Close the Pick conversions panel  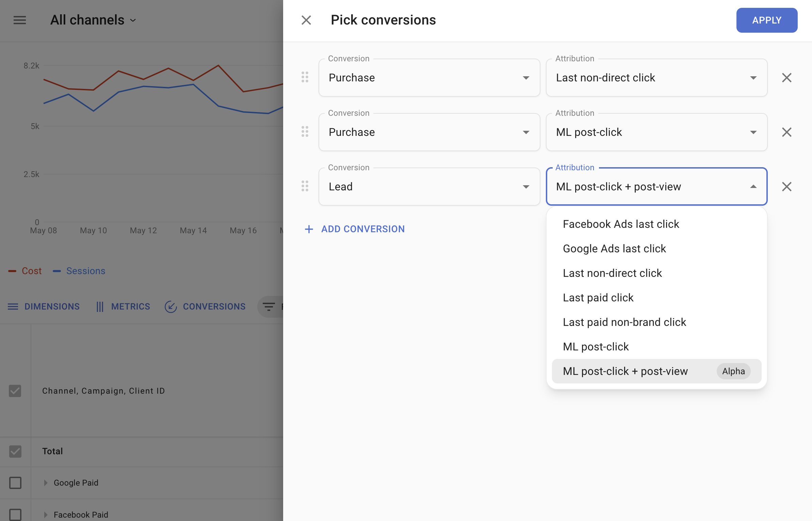coord(306,20)
